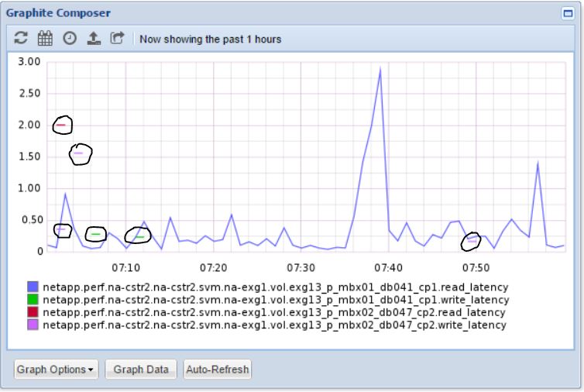This screenshot has height=392, width=584.
Task: Click the red cp2.read_latency legend swatch
Action: coord(33,312)
